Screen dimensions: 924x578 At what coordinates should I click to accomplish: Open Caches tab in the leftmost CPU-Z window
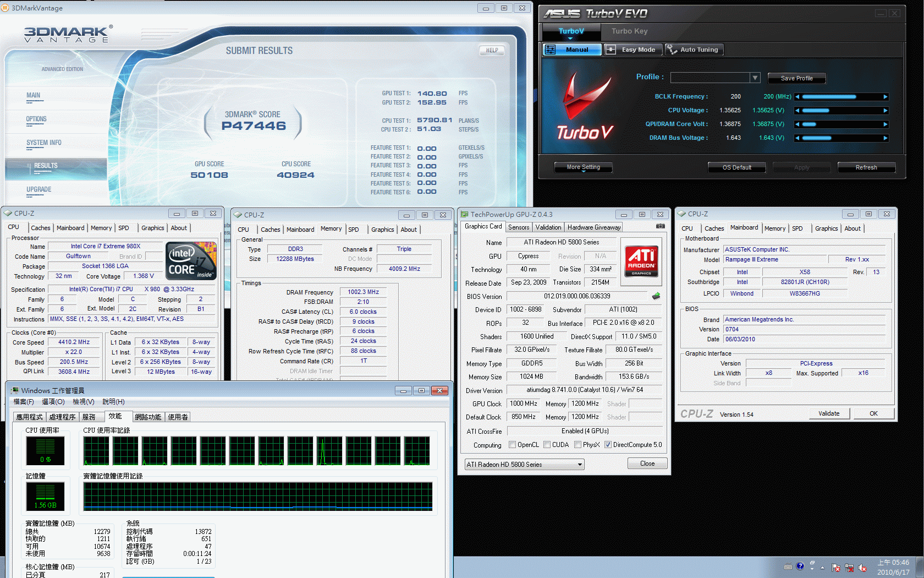(41, 228)
